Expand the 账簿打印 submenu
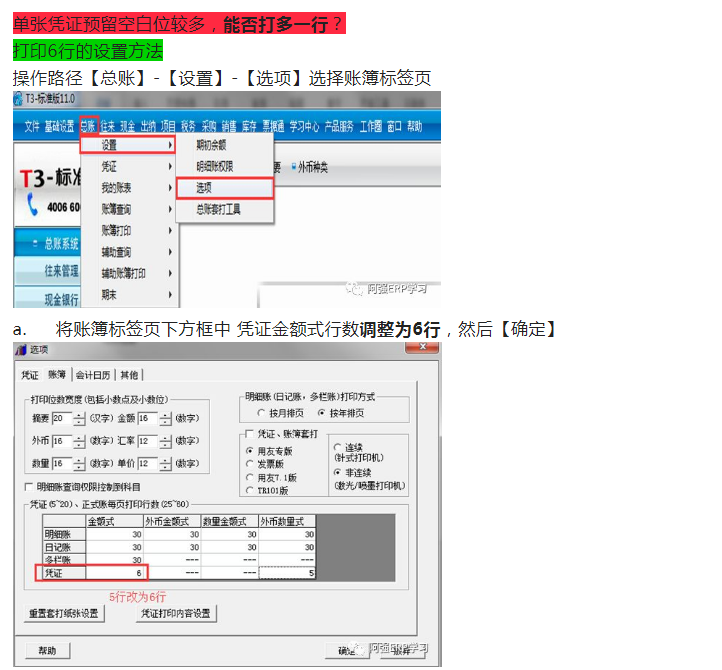Viewport: 722px width, 670px height. click(x=170, y=231)
